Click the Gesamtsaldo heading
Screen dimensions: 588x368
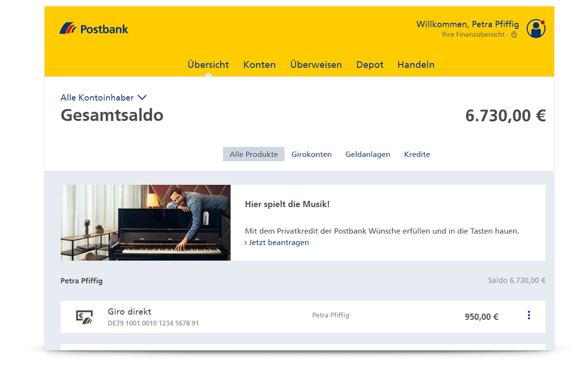click(x=112, y=115)
